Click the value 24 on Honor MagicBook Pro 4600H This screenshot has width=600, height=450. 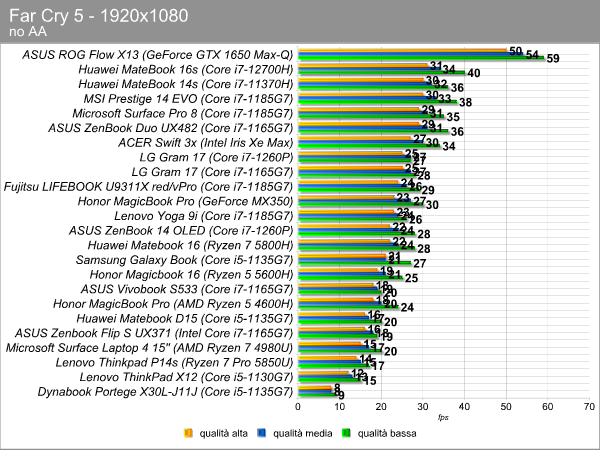(x=407, y=308)
